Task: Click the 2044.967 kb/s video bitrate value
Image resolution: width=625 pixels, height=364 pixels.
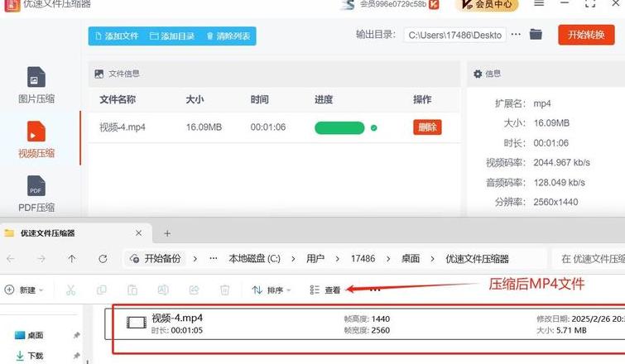Action: pyautogui.click(x=561, y=163)
